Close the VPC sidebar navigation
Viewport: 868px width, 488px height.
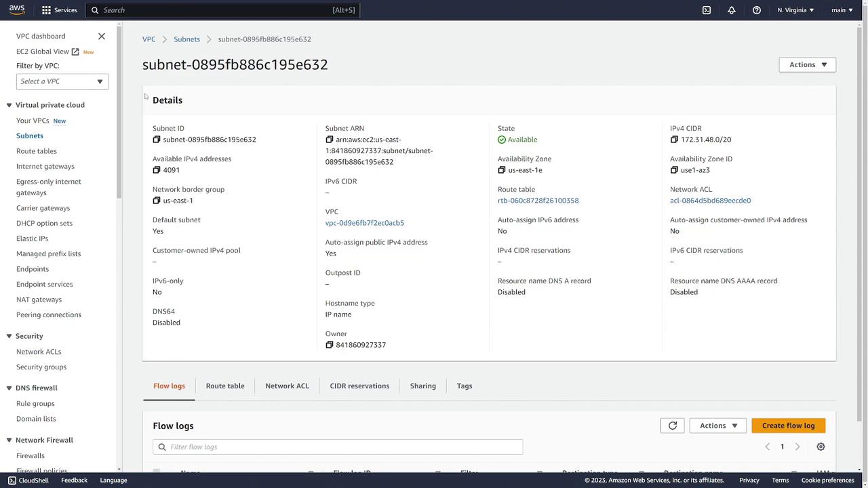pos(102,36)
